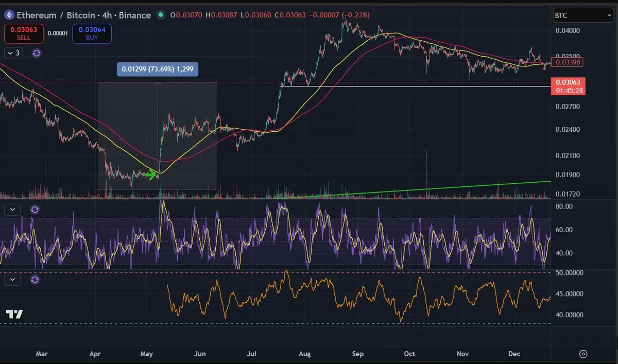
Task: Click the 0.02400 price axis label
Action: click(x=568, y=130)
